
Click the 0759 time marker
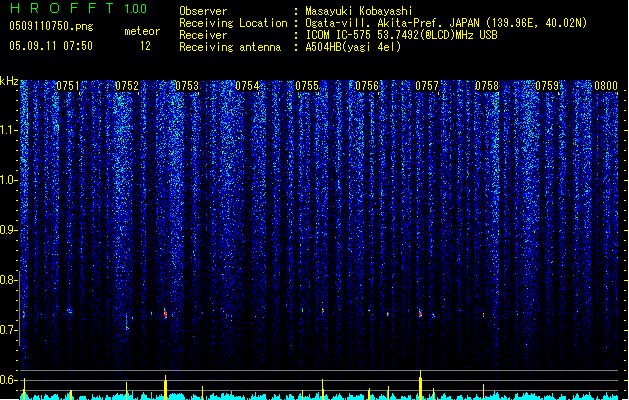pyautogui.click(x=547, y=86)
